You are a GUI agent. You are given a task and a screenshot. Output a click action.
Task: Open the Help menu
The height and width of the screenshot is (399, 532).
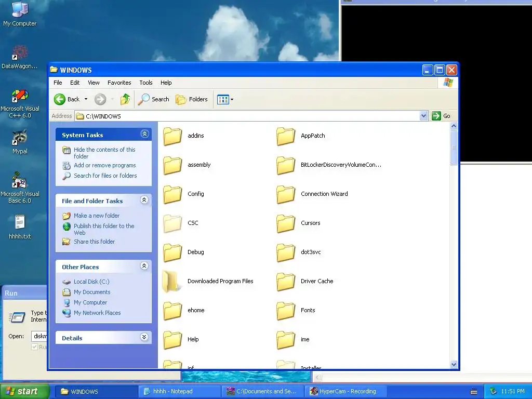click(166, 83)
